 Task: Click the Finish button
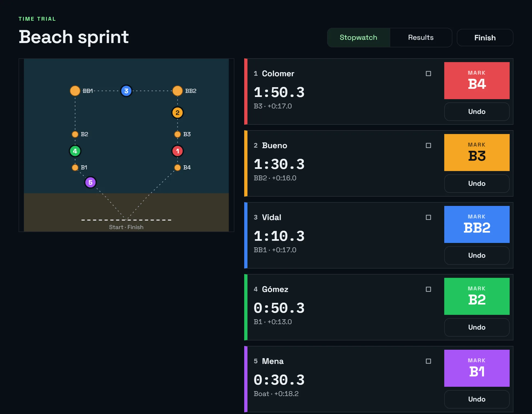click(x=485, y=38)
